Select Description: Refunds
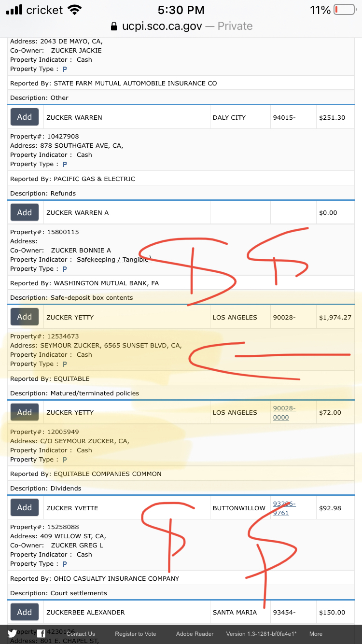The image size is (362, 644). pyautogui.click(x=43, y=194)
